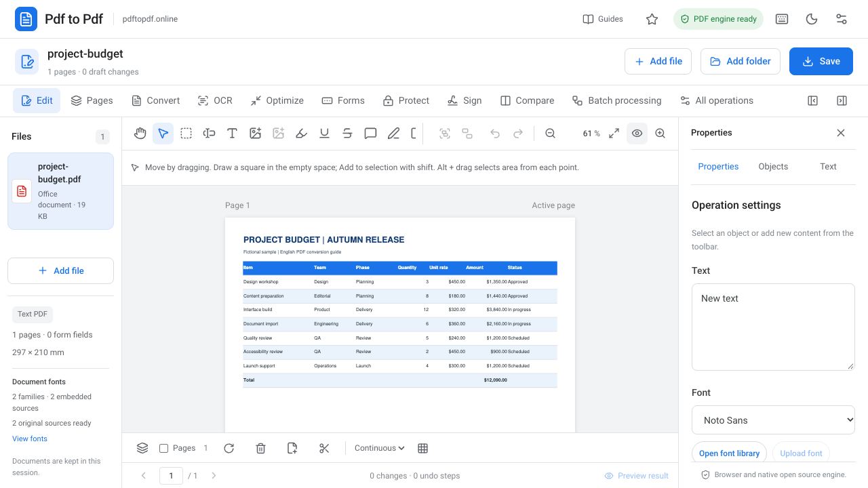Click the scissors split icon
The width and height of the screenshot is (868, 488).
point(324,448)
